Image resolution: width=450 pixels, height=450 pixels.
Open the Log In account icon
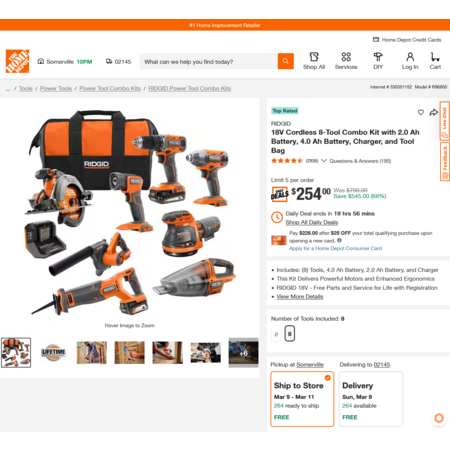tap(410, 61)
